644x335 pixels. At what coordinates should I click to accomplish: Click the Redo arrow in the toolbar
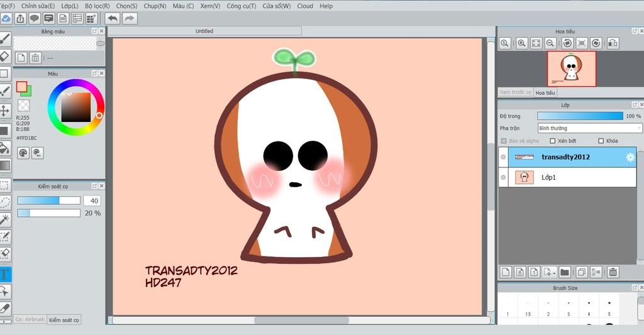(x=130, y=18)
